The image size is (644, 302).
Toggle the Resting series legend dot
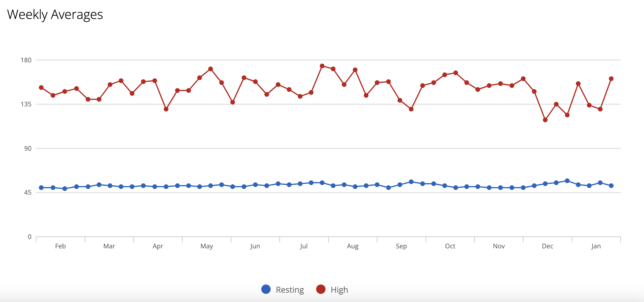pyautogui.click(x=266, y=289)
